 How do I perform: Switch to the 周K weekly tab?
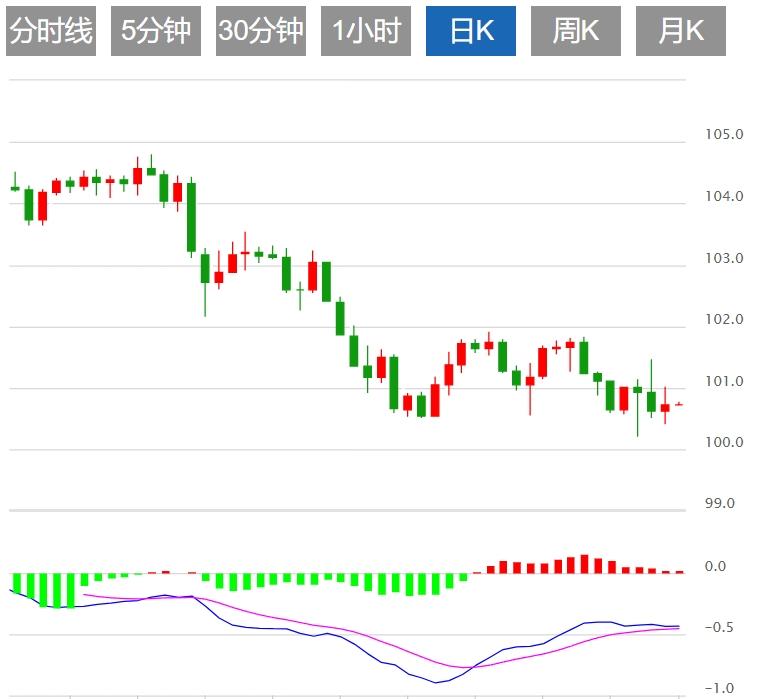pyautogui.click(x=576, y=31)
